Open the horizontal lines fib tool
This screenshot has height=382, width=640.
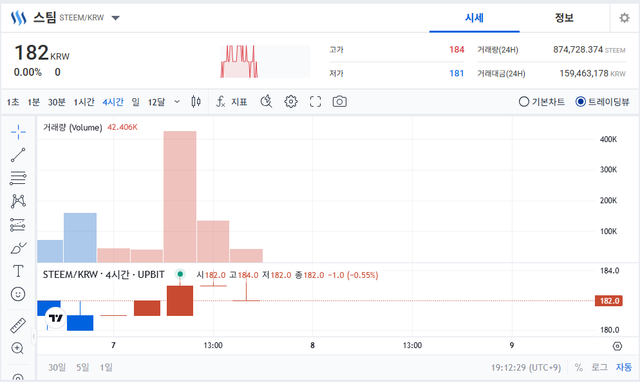(18, 178)
